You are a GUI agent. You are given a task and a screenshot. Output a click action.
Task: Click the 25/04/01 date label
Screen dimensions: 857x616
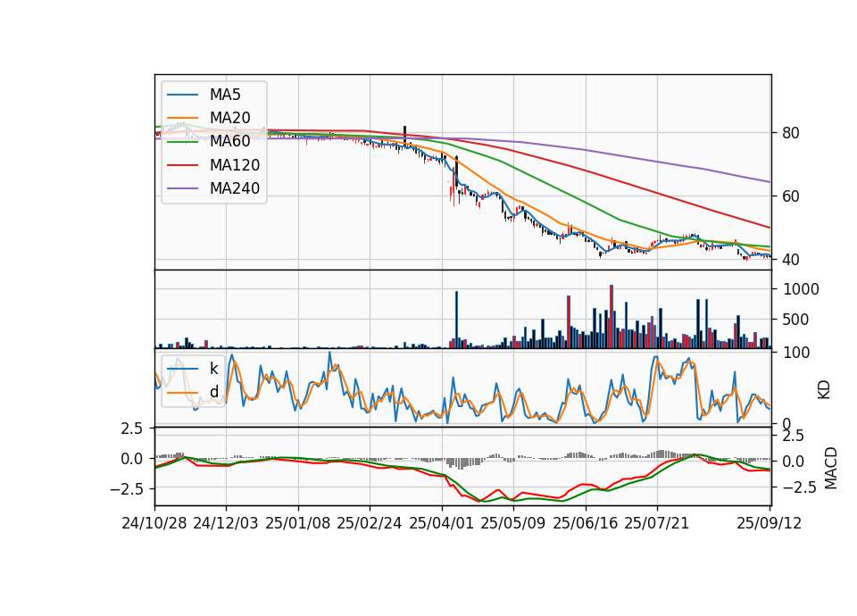pyautogui.click(x=442, y=523)
